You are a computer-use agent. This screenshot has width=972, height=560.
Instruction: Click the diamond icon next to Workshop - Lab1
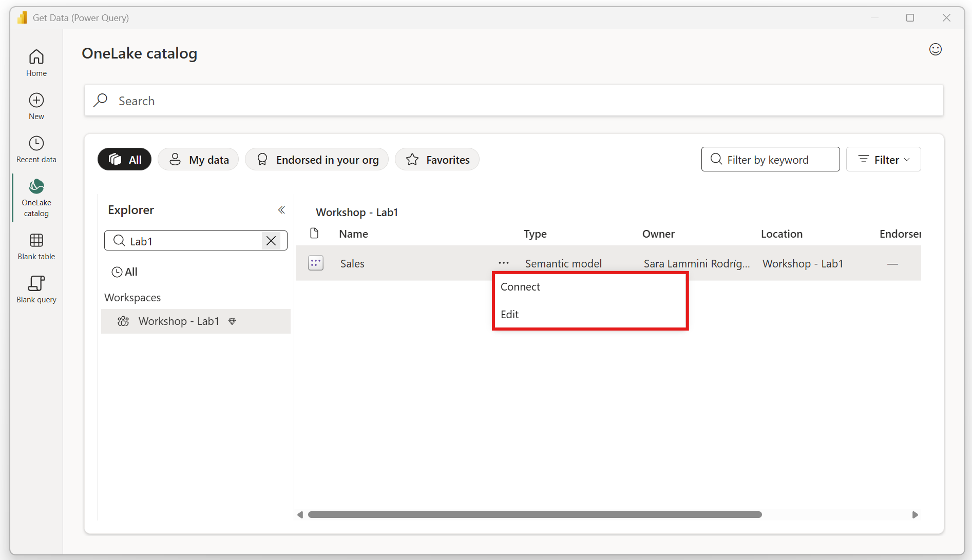coord(232,321)
